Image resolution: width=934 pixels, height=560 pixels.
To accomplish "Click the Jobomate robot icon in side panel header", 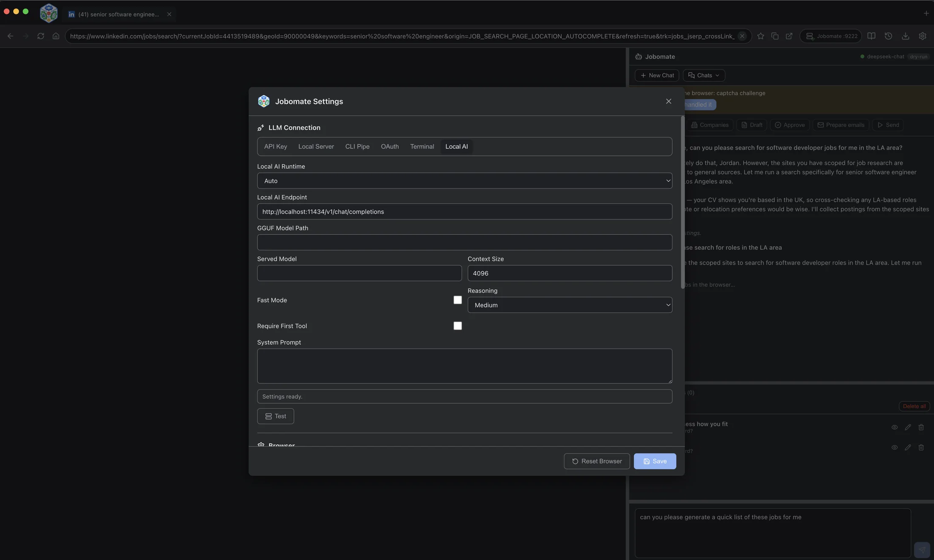I will [x=639, y=56].
